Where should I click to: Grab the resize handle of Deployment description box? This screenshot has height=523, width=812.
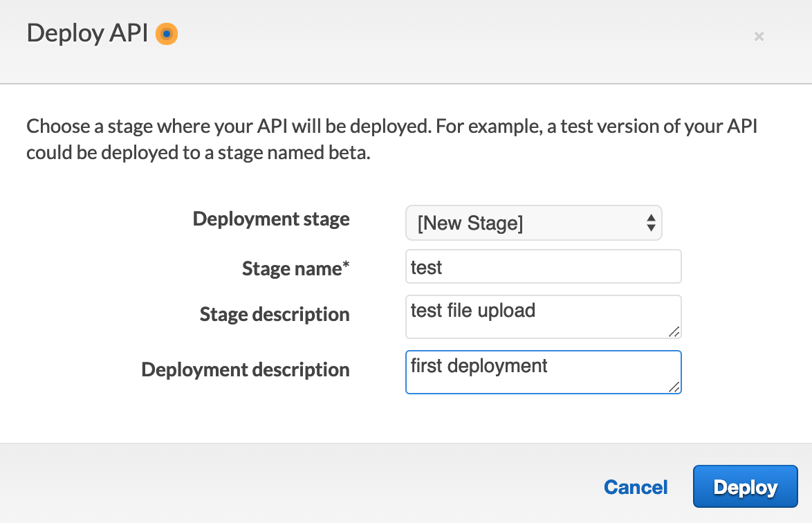pos(674,387)
